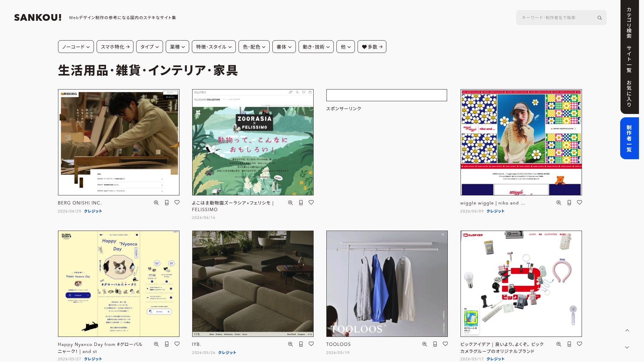644x362 pixels.
Task: Expand the 色･配色 filter dropdown
Action: click(254, 47)
